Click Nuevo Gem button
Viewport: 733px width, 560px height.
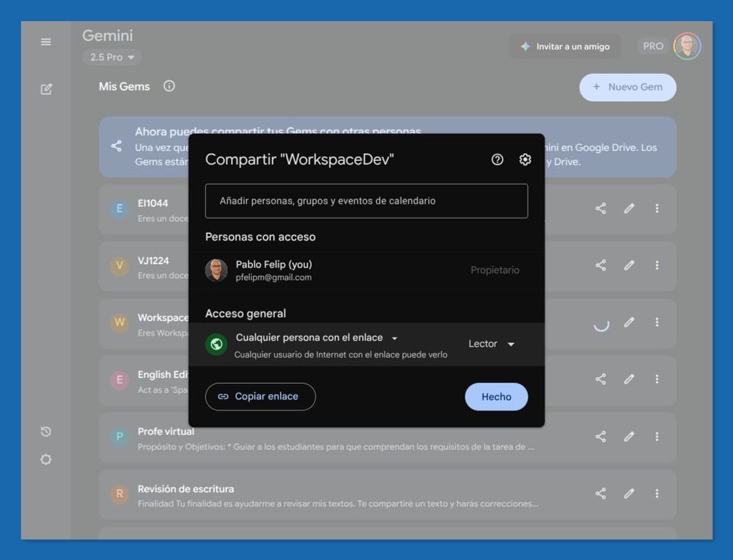coord(628,87)
